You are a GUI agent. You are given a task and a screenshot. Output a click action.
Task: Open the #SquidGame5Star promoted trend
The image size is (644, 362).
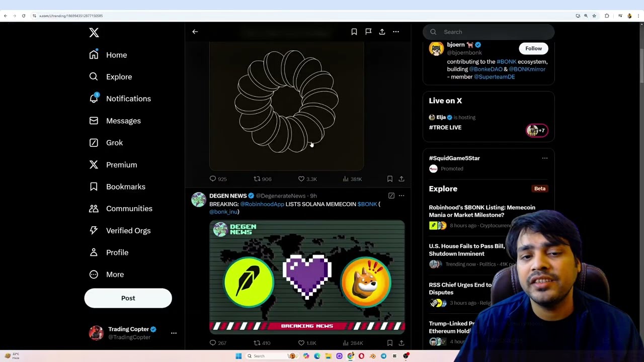pos(454,158)
